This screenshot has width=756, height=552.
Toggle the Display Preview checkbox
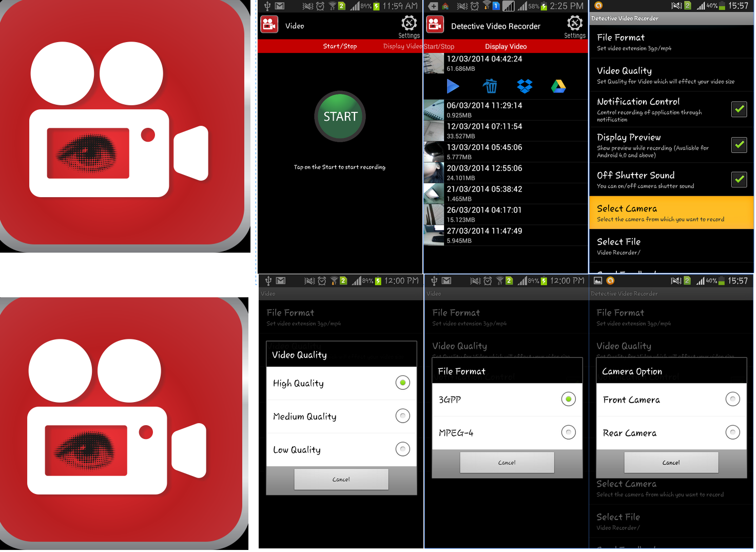tap(739, 145)
